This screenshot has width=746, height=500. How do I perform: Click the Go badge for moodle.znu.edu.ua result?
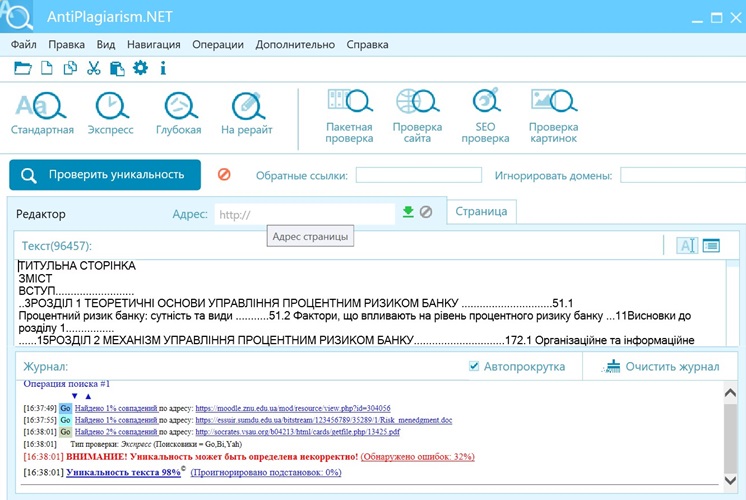65,408
